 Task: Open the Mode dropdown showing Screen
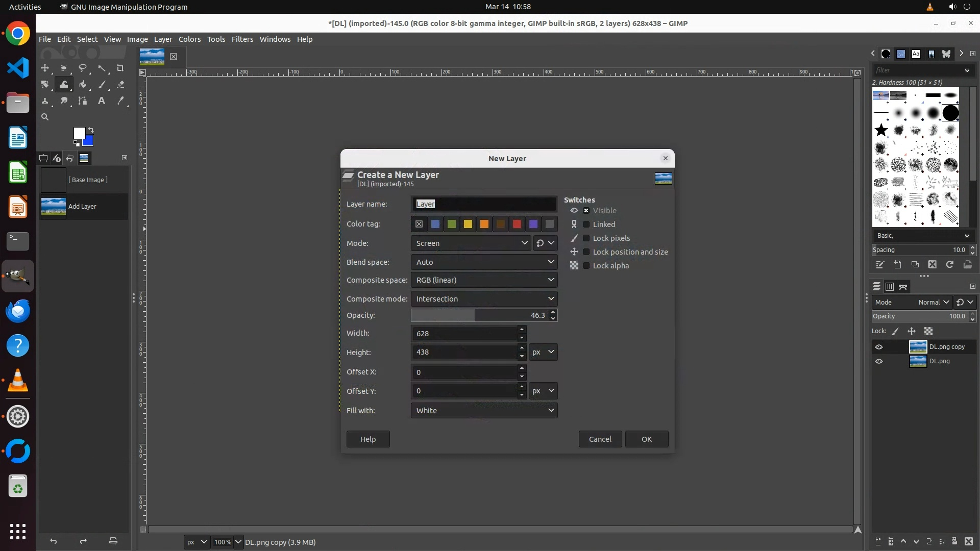(470, 243)
